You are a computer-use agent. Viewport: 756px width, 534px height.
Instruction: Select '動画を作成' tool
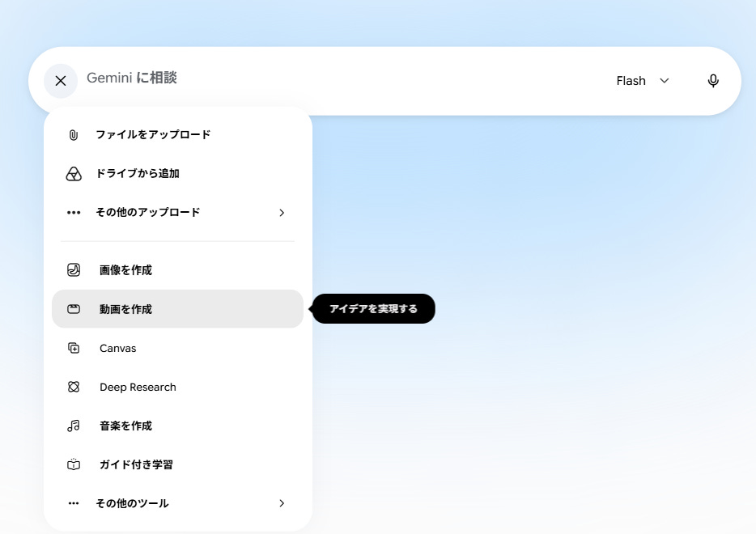pyautogui.click(x=125, y=309)
